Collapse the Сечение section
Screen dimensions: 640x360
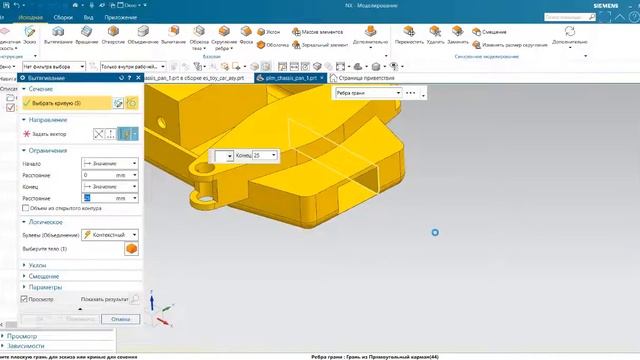point(40,89)
